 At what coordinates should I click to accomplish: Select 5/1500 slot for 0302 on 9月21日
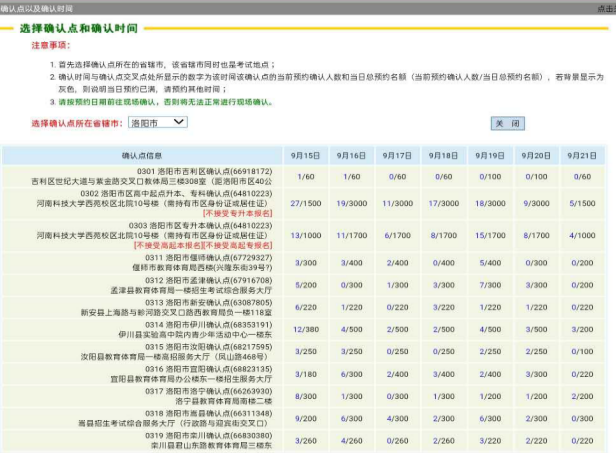coord(581,203)
